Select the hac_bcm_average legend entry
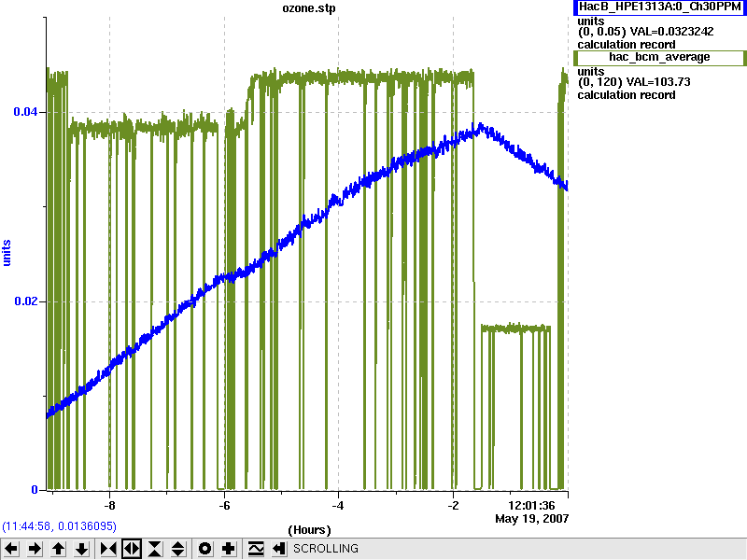The image size is (747, 560). [660, 58]
